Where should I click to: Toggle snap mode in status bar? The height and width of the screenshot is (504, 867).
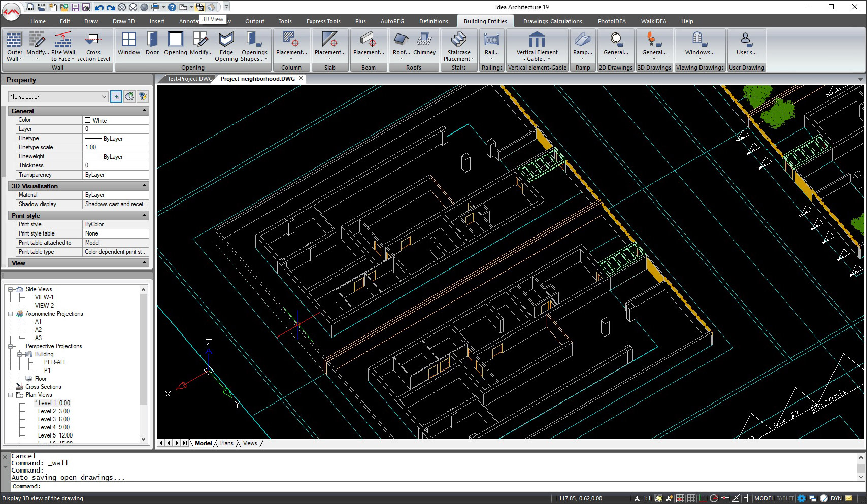click(680, 498)
